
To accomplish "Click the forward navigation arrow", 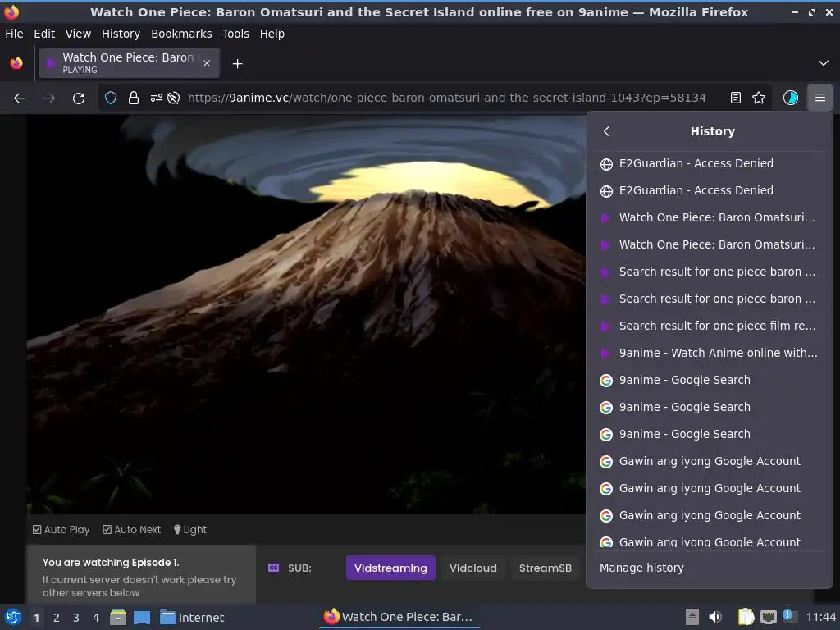I will click(x=49, y=98).
